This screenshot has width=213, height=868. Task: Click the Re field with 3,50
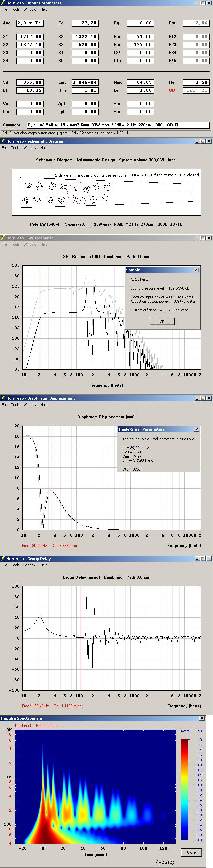196,83
